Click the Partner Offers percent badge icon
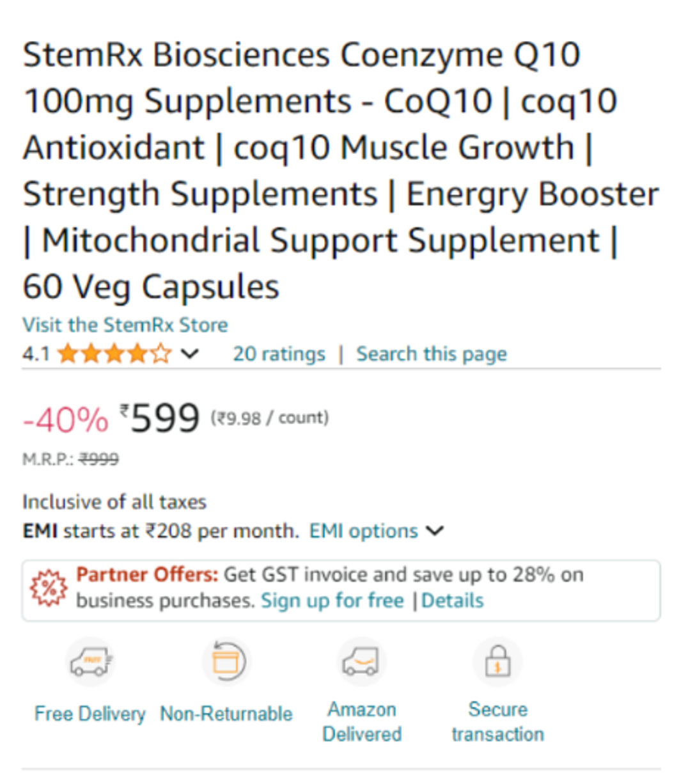 49,588
